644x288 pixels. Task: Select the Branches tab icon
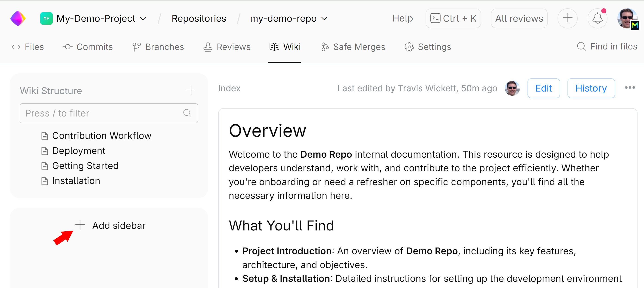point(137,47)
